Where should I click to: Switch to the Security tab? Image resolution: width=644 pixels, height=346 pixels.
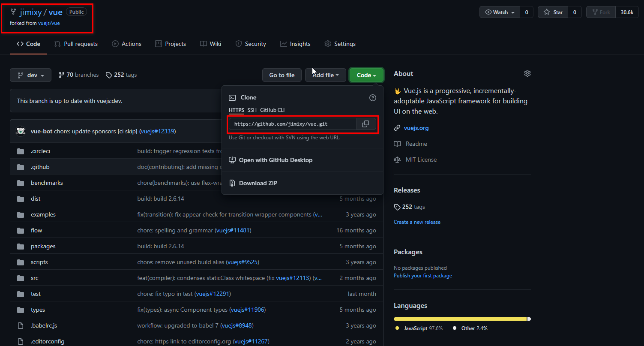[x=251, y=44]
